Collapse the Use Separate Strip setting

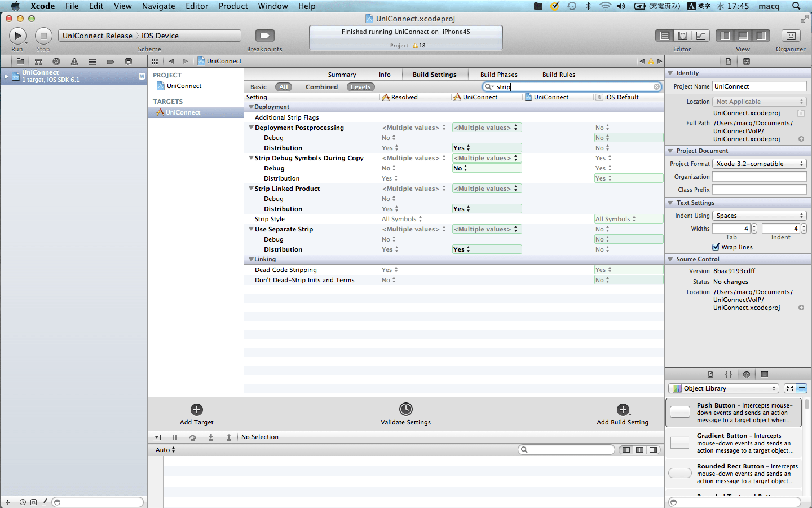click(x=251, y=229)
